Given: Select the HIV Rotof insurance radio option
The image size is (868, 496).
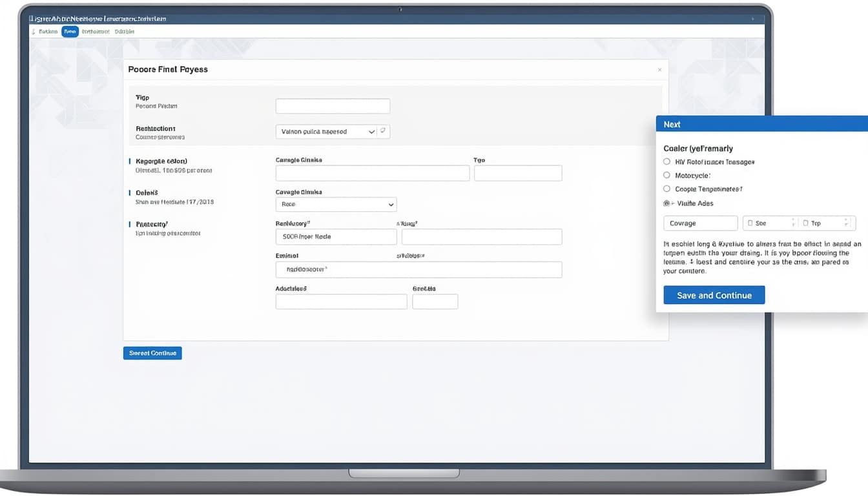Looking at the screenshot, I should (666, 161).
